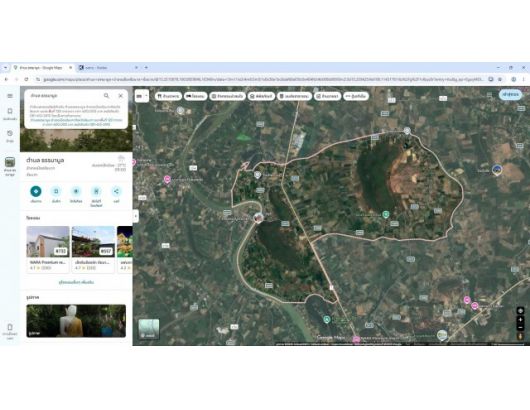This screenshot has height=410, width=530.
Task: Open the Recents history icon in sidebar
Action: 10,133
